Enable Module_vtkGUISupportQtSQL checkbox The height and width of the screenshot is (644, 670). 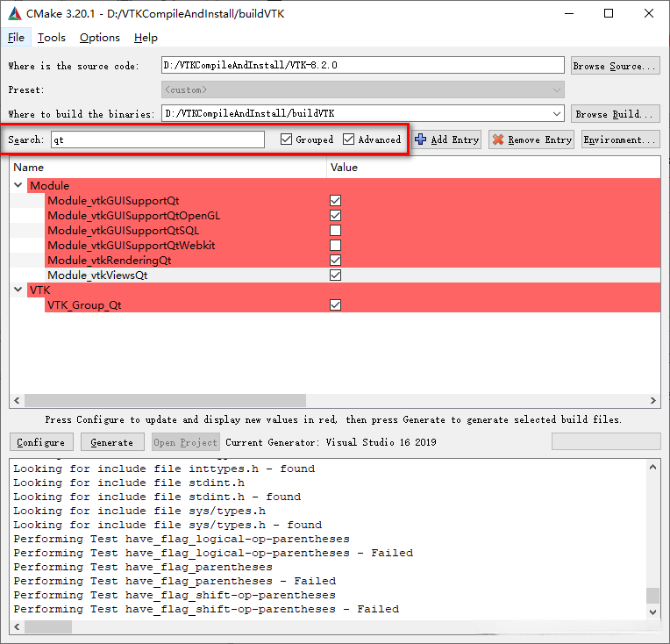click(x=335, y=231)
